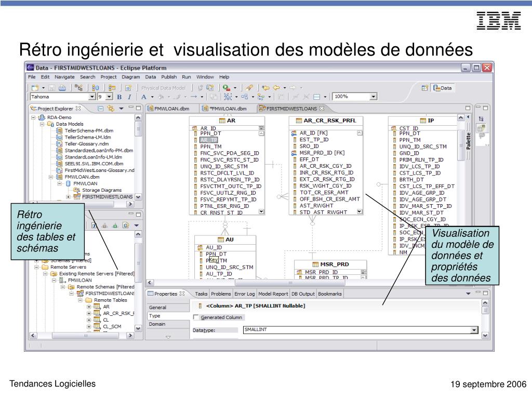Image resolution: width=532 pixels, height=399 pixels.
Task: Select BRTH_DT column in IP table
Action: 411,179
